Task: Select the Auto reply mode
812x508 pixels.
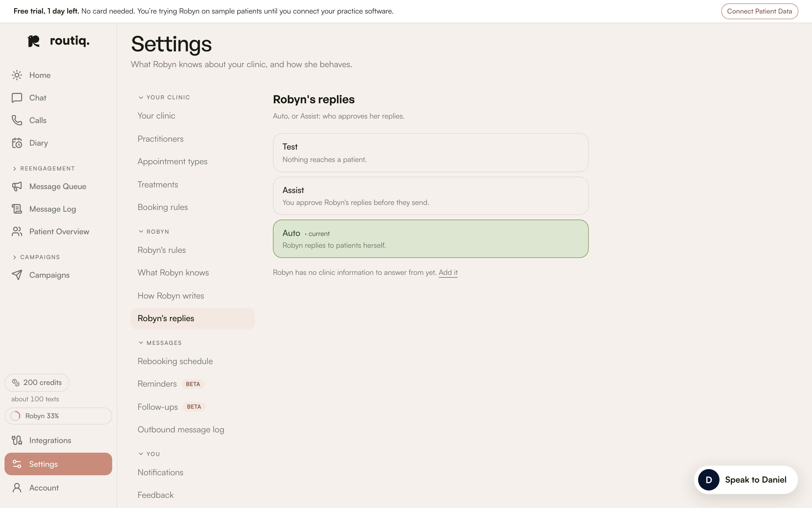Action: [x=431, y=239]
